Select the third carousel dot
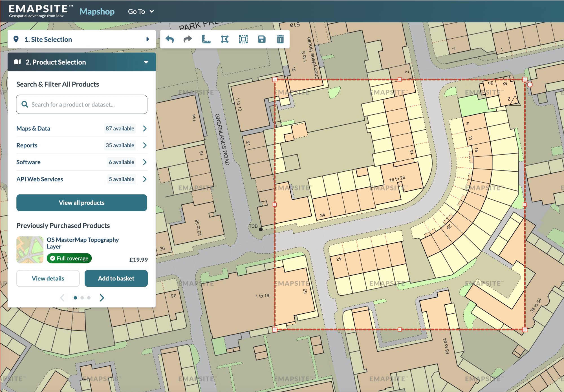The image size is (564, 392). pos(89,298)
